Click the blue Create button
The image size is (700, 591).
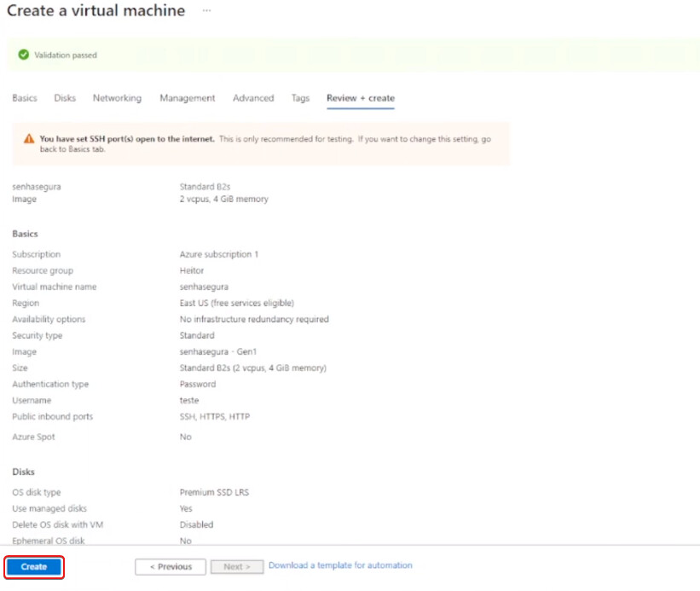34,566
